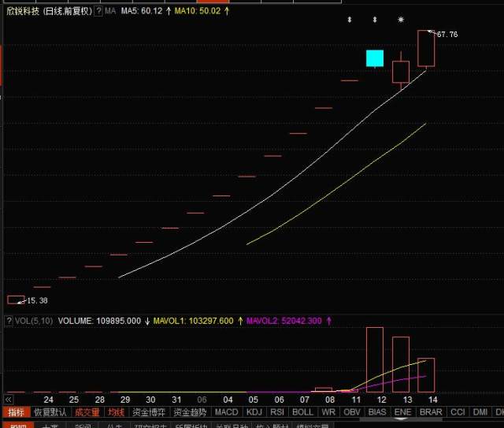Click the tallest volume bar on the 12th
This screenshot has width=504, height=428.
[x=375, y=359]
